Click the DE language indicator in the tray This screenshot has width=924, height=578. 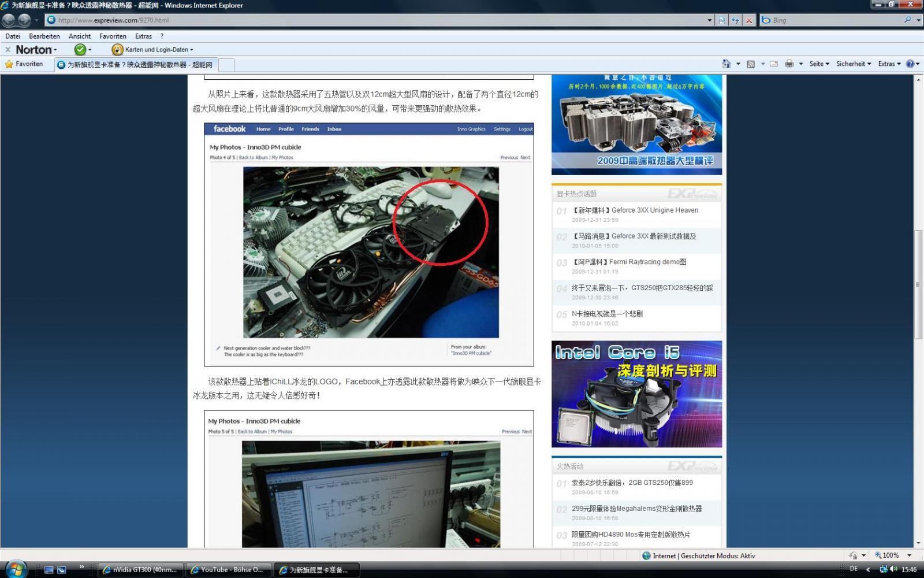pyautogui.click(x=854, y=569)
